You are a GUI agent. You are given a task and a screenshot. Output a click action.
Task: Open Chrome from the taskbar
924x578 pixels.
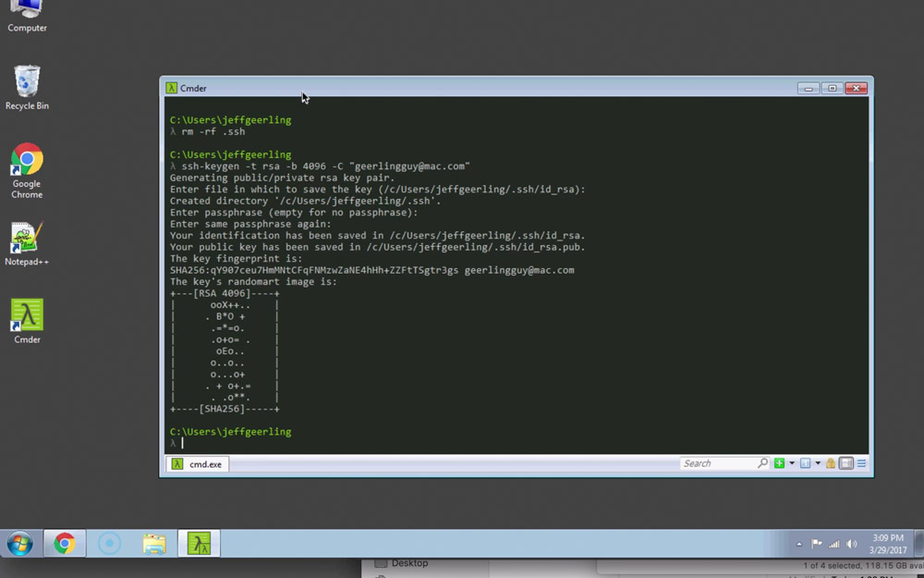(65, 543)
